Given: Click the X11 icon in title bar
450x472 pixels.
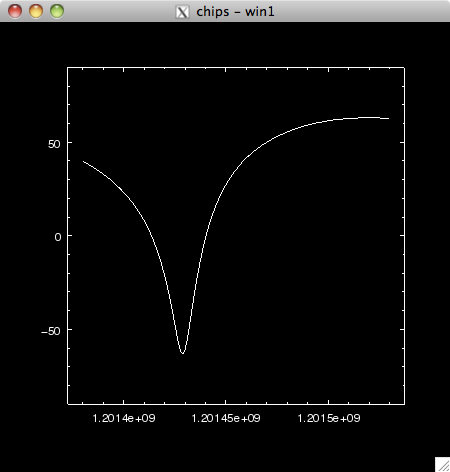Looking at the screenshot, I should [x=182, y=12].
